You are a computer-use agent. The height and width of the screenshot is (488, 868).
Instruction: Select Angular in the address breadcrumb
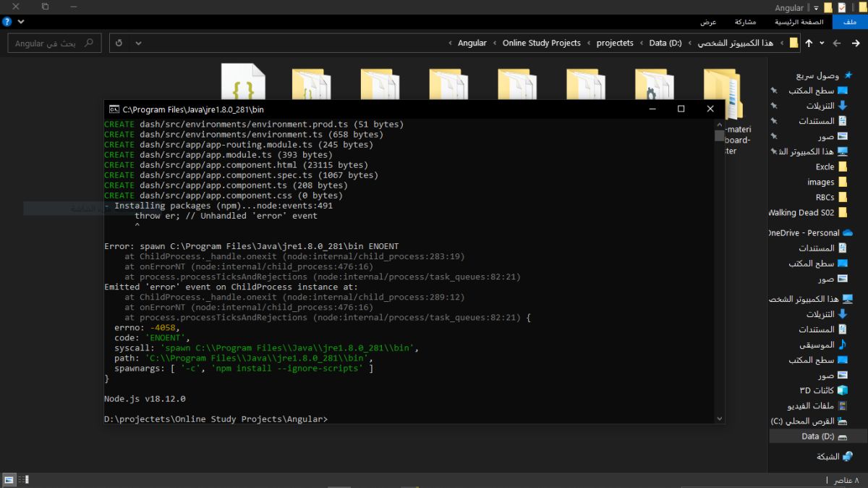(x=472, y=43)
